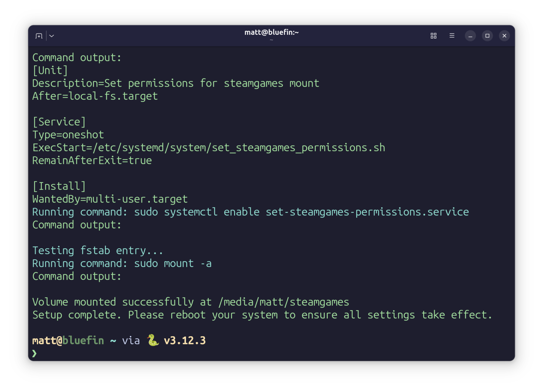Show the tab overview grid
The height and width of the screenshot is (392, 543).
pyautogui.click(x=433, y=36)
